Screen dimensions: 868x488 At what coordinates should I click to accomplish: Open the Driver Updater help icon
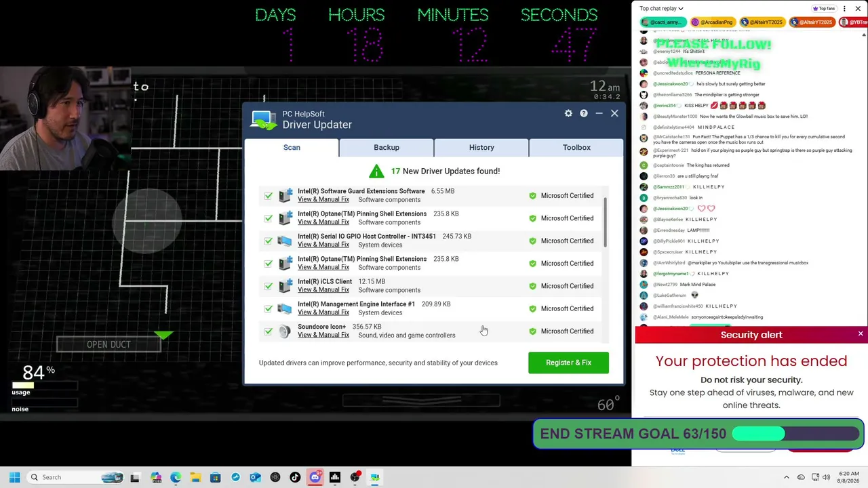[584, 113]
